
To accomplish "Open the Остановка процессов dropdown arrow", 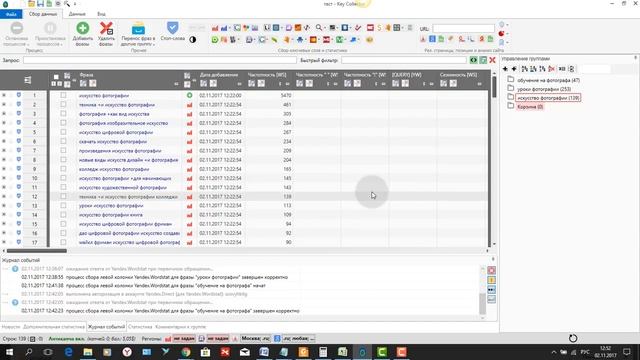I will (27, 44).
